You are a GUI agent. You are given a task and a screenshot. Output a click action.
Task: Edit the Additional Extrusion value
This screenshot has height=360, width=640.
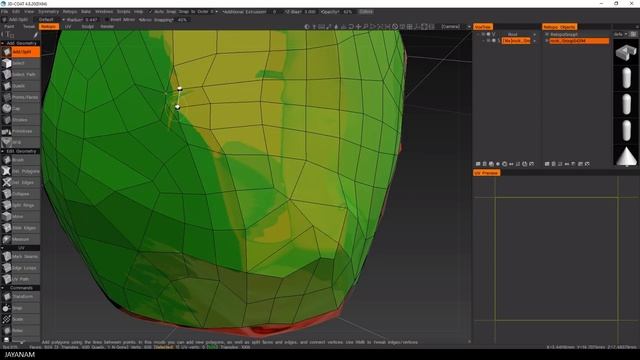pos(274,12)
